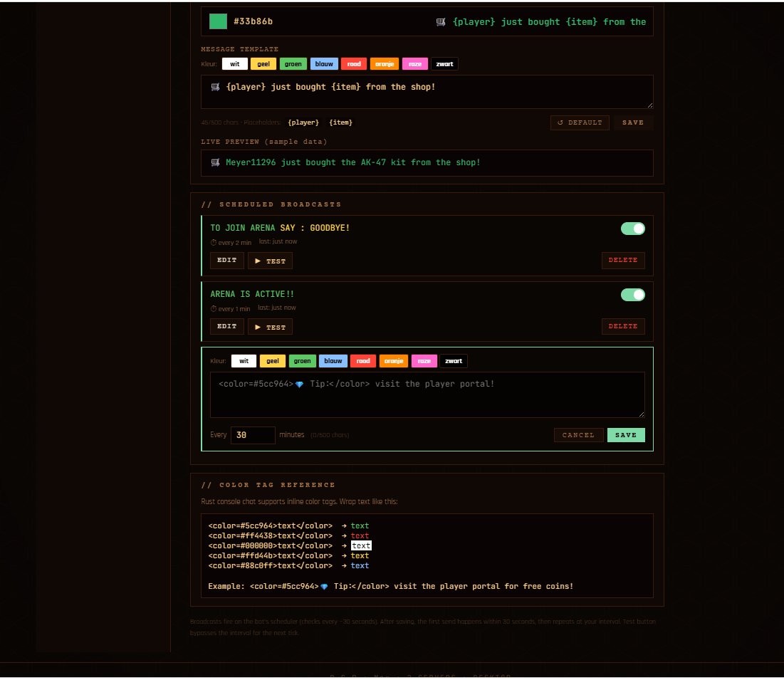
Task: Select 'groen' color in message template
Action: (293, 64)
